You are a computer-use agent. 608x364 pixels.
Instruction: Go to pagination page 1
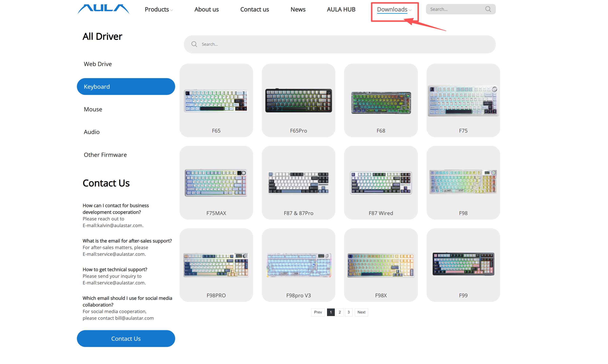tap(331, 312)
